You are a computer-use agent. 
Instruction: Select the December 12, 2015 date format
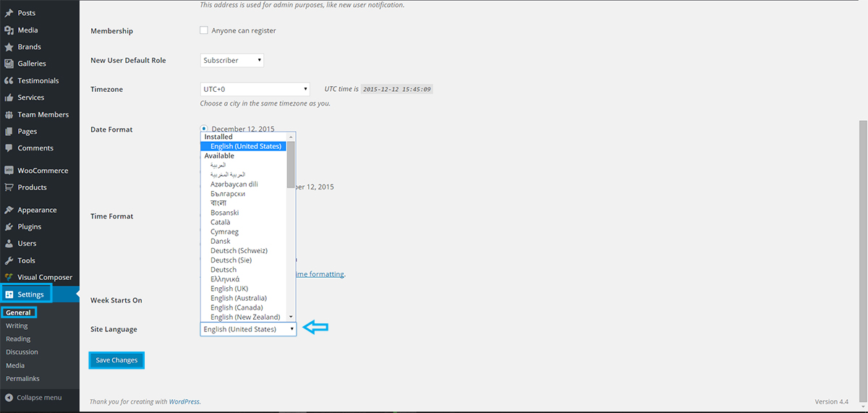(204, 129)
